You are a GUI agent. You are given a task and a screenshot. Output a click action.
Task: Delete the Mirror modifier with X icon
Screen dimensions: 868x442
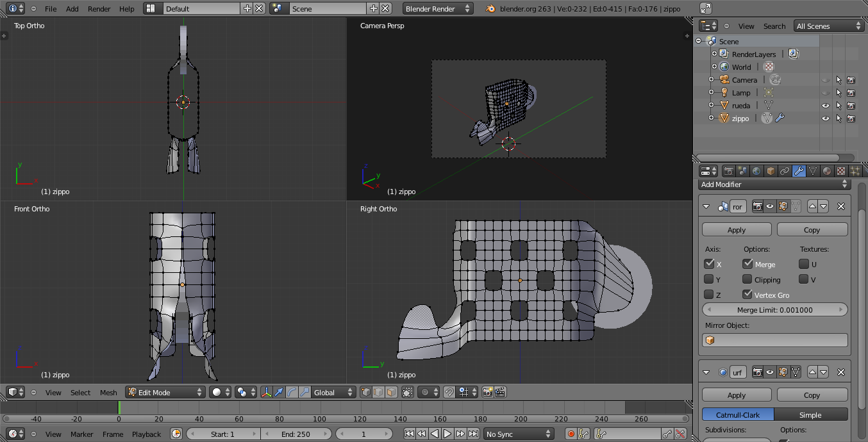pyautogui.click(x=841, y=206)
